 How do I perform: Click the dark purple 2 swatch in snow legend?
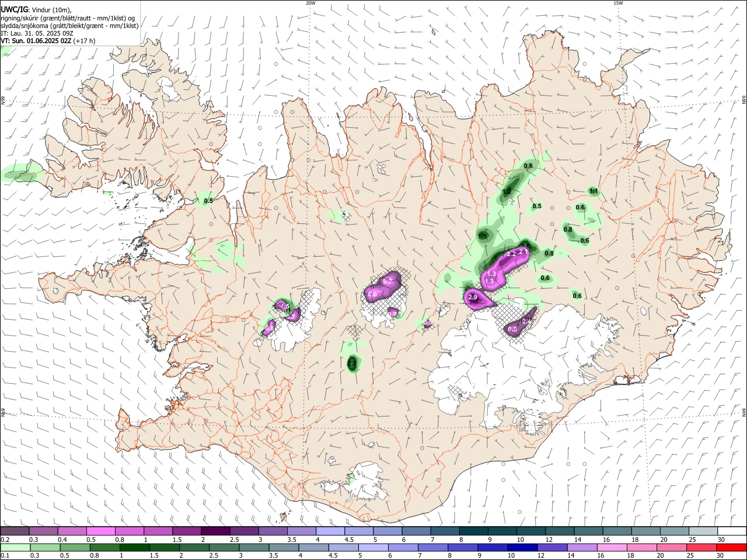coord(215,531)
